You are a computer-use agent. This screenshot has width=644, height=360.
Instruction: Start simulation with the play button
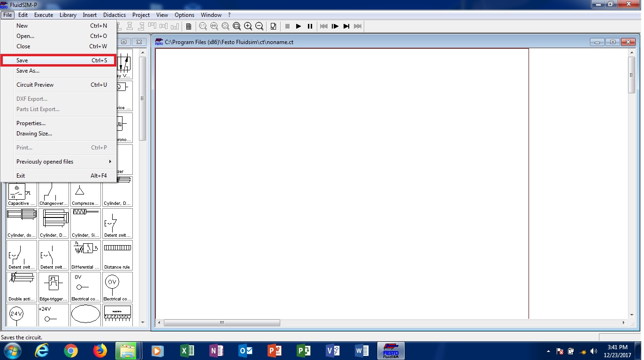pyautogui.click(x=299, y=26)
